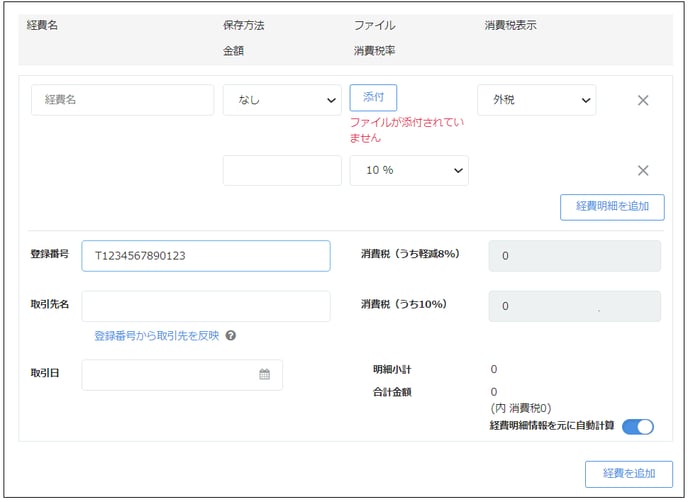Viewport: 688px width, 502px height.
Task: Expand the 外税 tax display dropdown
Action: (536, 100)
